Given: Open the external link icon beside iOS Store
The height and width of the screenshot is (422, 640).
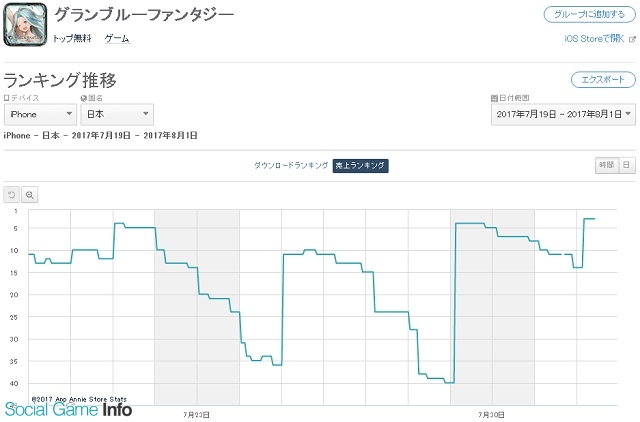Looking at the screenshot, I should click(x=632, y=39).
